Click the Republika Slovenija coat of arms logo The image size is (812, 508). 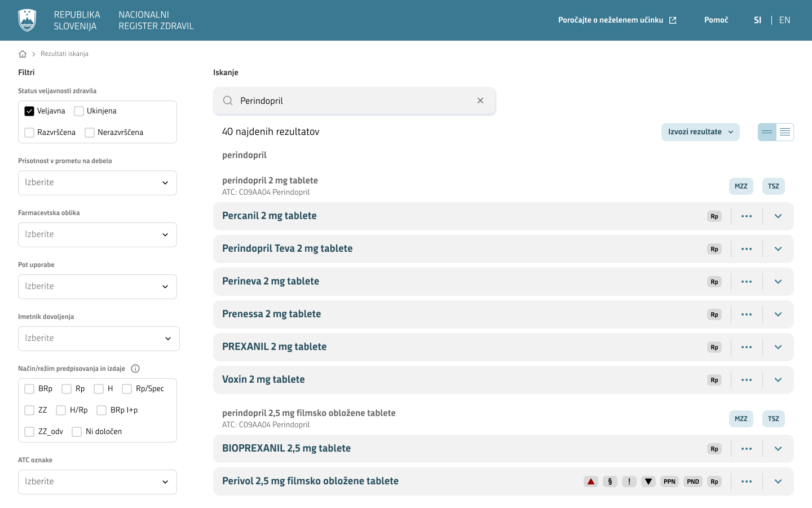27,20
